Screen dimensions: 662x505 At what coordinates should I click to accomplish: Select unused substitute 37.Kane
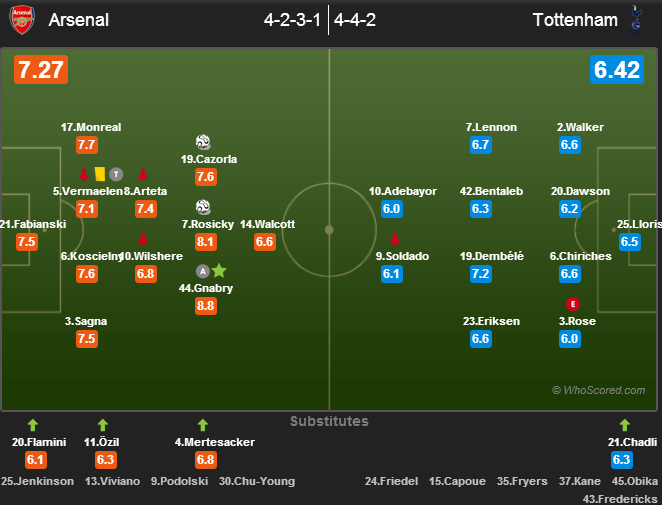click(x=580, y=481)
